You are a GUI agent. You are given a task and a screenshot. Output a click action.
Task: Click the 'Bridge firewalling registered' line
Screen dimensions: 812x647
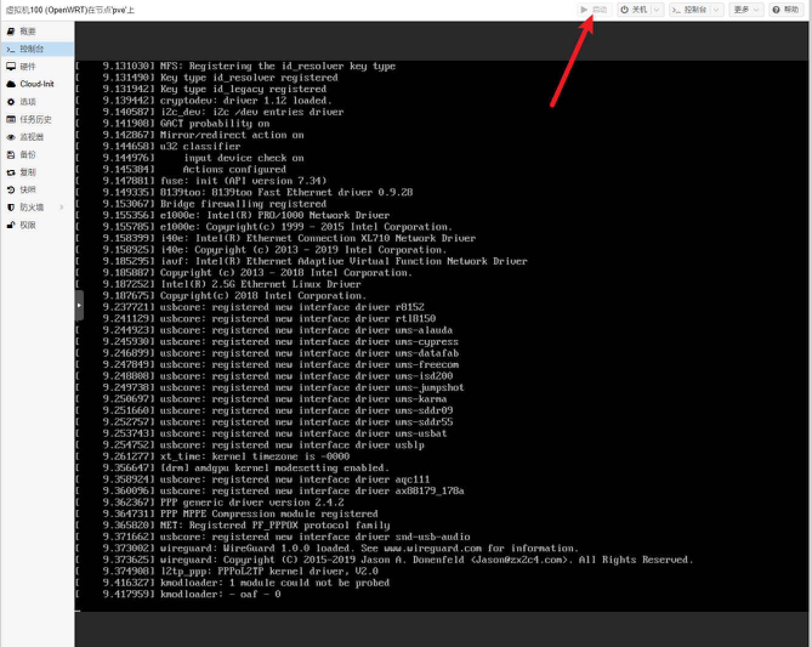click(x=243, y=204)
